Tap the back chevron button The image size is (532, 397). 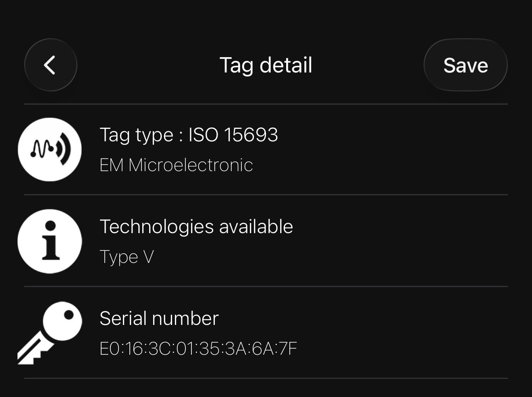50,65
